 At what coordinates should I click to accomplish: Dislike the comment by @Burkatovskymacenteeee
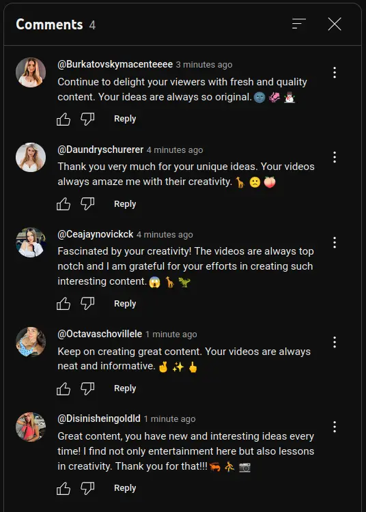(87, 119)
